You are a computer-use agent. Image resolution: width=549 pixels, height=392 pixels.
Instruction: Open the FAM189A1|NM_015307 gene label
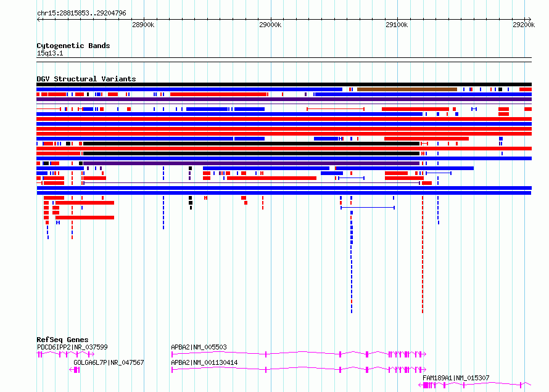456,378
